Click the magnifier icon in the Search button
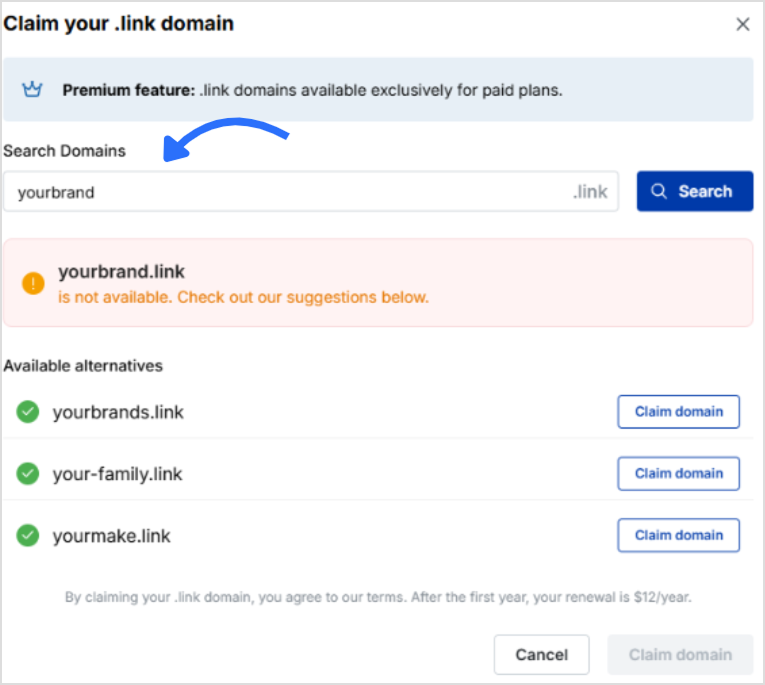Viewport: 765px width, 685px height. 659,191
